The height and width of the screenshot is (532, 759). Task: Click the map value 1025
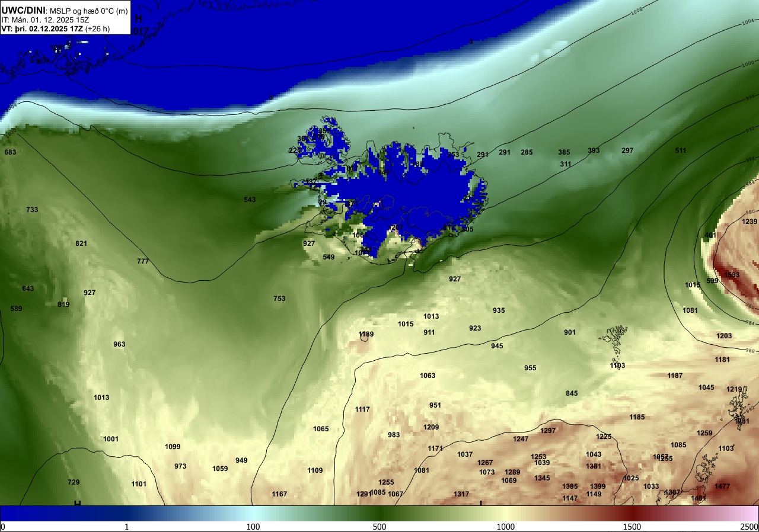click(x=631, y=478)
